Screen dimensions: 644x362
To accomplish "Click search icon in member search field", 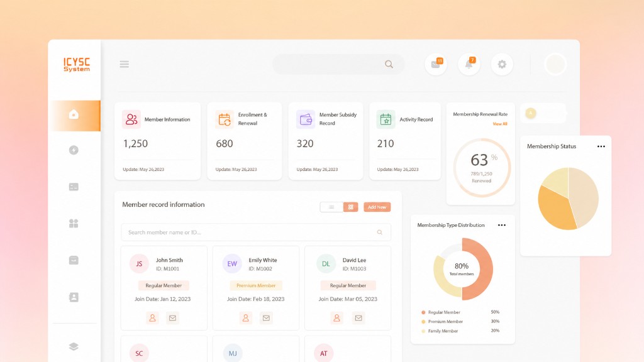I will [x=379, y=233].
